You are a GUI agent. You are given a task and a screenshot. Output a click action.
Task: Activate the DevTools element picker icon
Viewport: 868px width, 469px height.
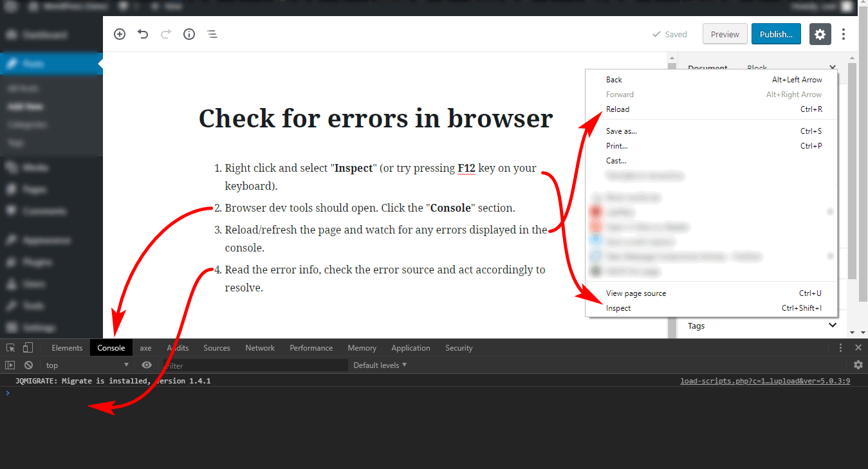tap(11, 347)
